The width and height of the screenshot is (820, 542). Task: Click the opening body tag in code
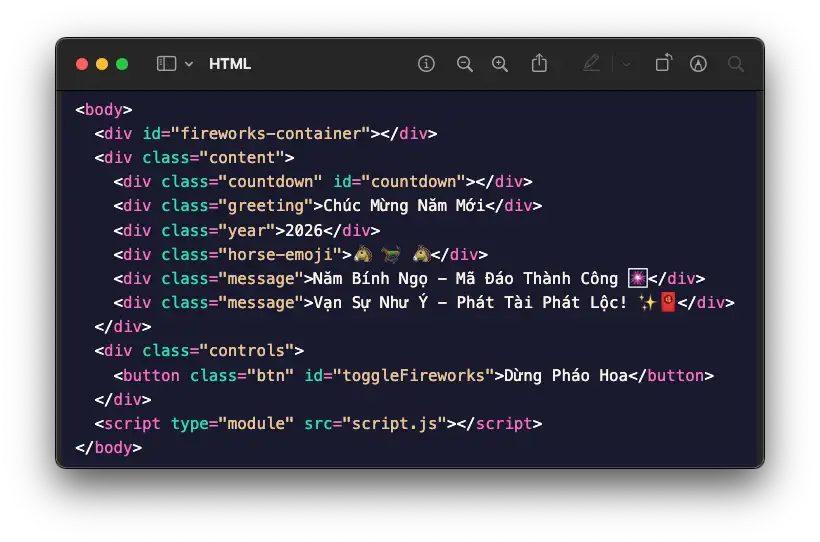(104, 110)
